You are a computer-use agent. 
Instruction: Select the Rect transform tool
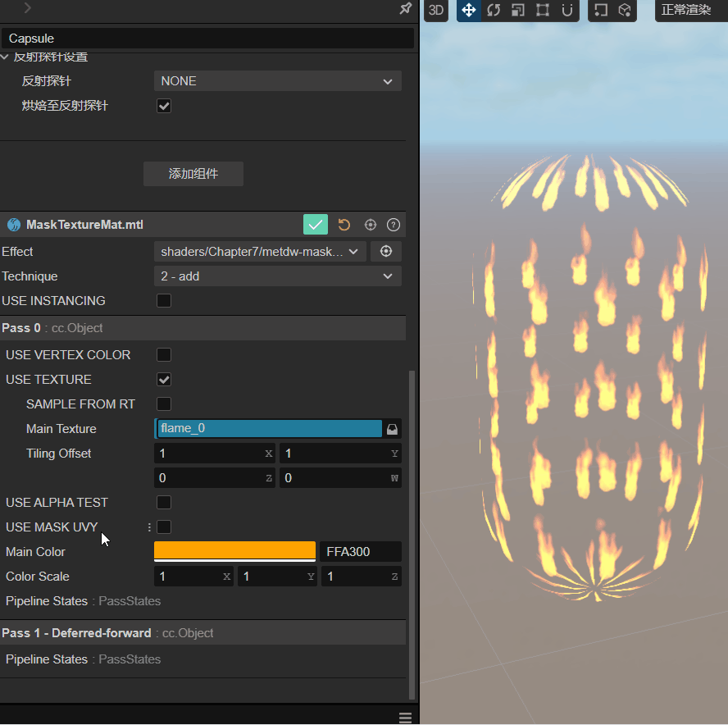coord(542,11)
